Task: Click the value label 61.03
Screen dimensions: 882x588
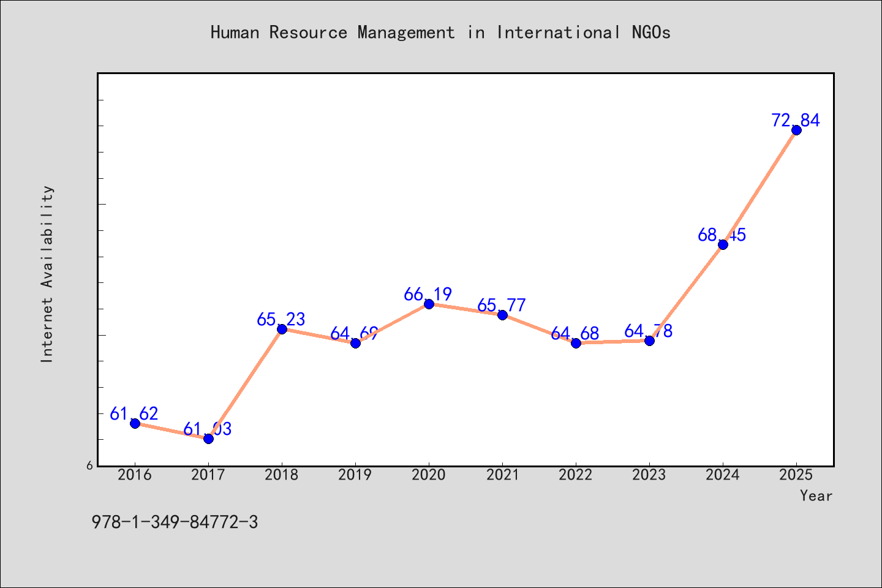Action: (x=208, y=429)
